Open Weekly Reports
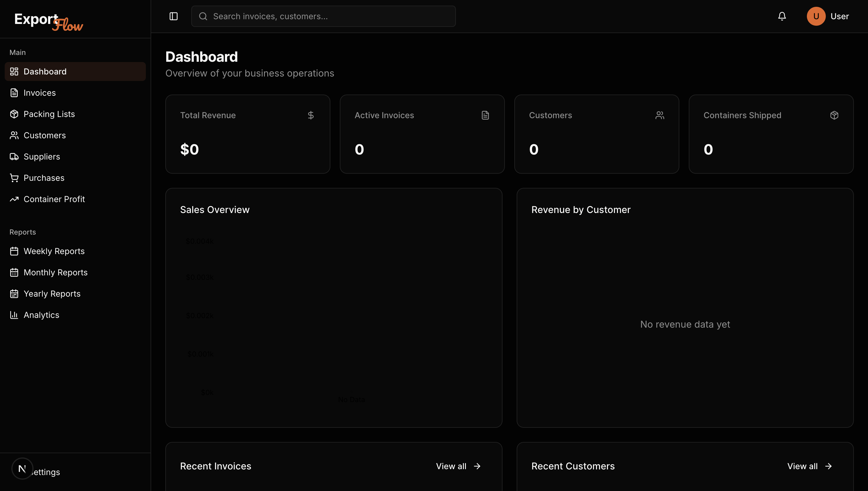 coord(54,251)
